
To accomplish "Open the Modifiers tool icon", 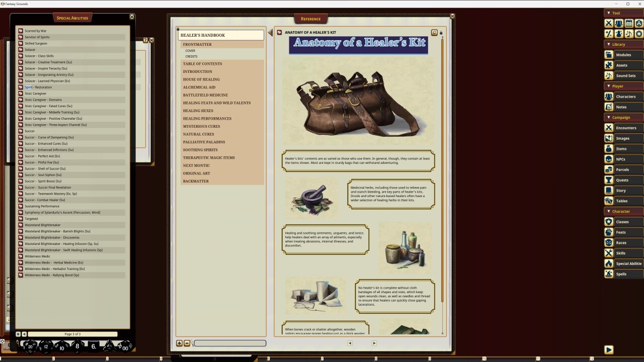I will point(609,33).
